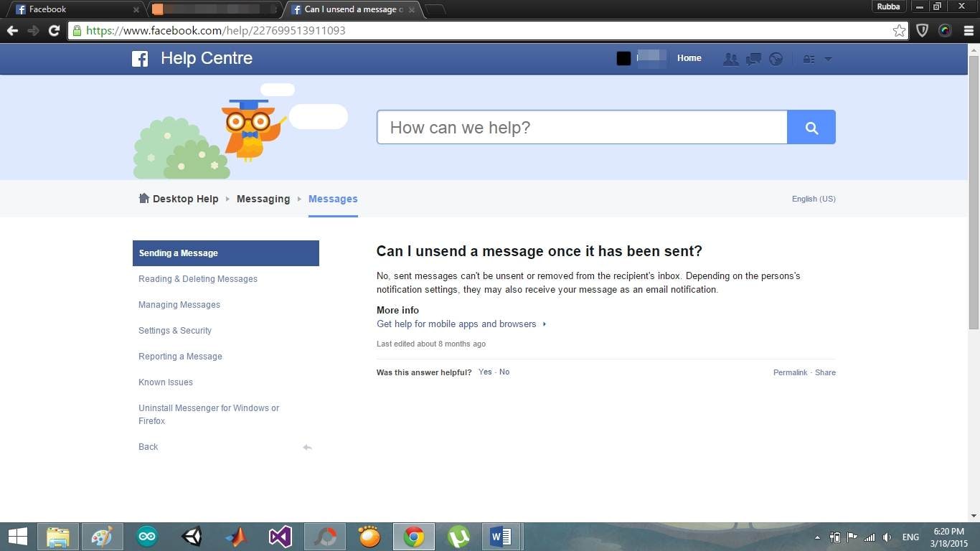The width and height of the screenshot is (980, 551).
Task: Click 'Last edited about 8 months ago' text
Action: coord(431,344)
